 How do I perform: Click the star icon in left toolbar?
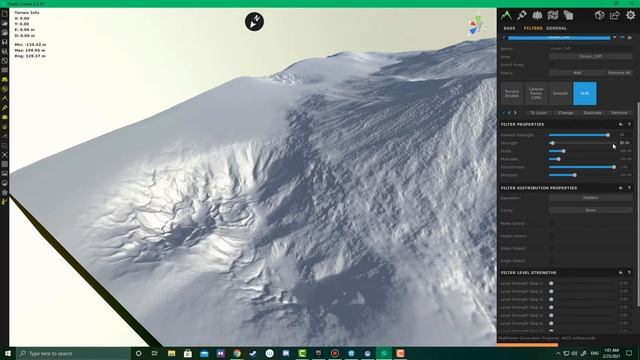point(4,192)
